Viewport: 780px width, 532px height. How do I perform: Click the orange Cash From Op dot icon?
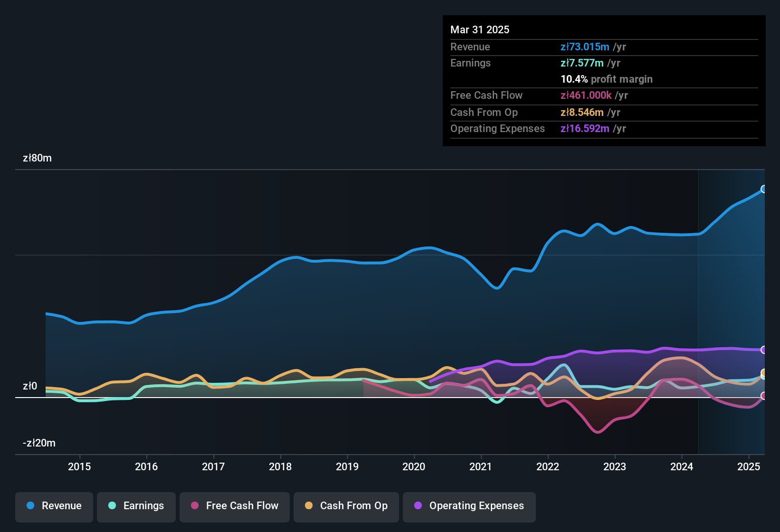(308, 505)
